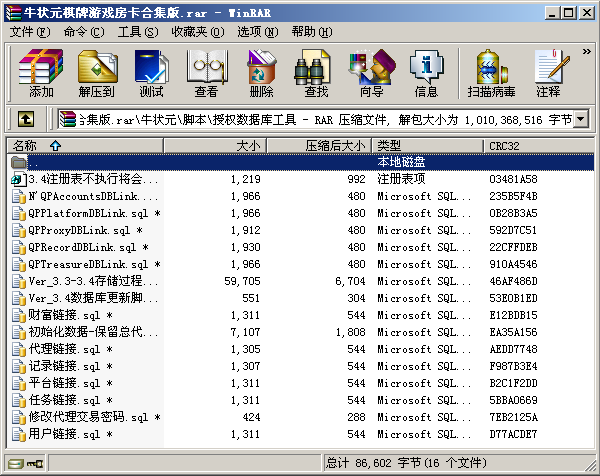Expand the archive path dropdown arrow

[581, 120]
